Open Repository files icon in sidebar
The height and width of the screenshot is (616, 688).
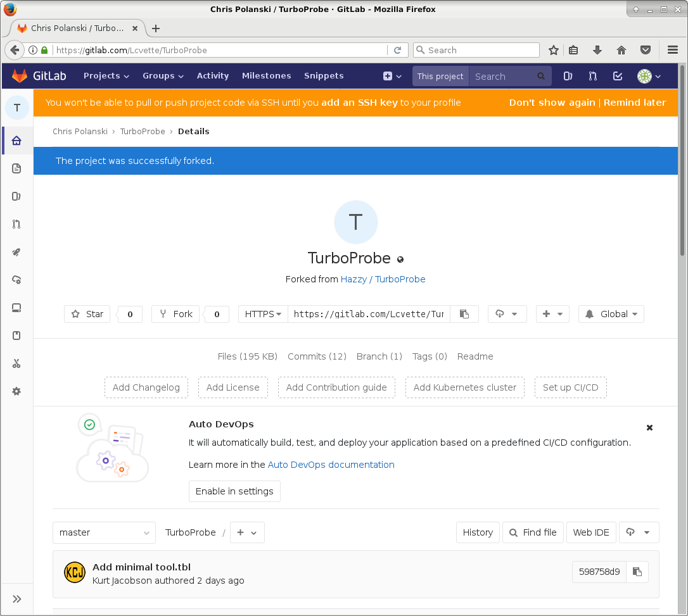(16, 168)
